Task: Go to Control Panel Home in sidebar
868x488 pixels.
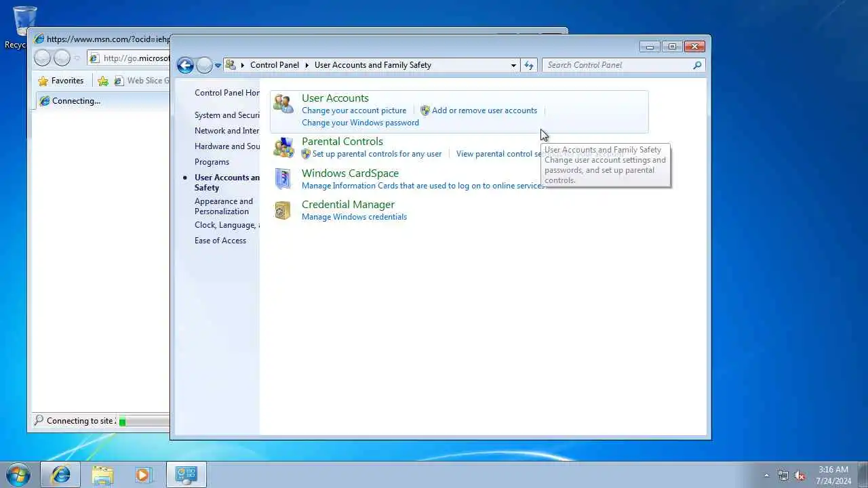Action: 227,93
